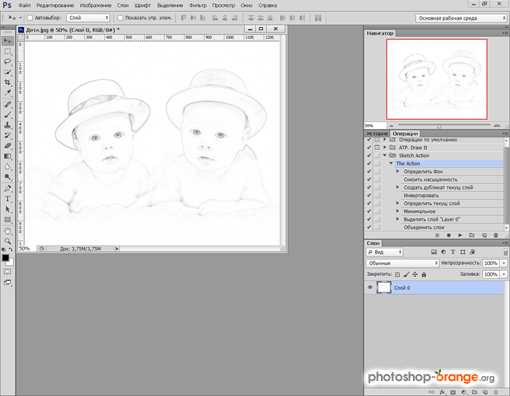Lock all with padlock icon

424,275
